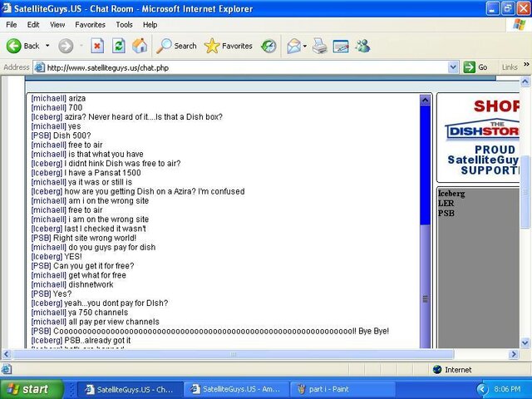
Task: Click the horizontal scroll left arrow
Action: [6, 355]
